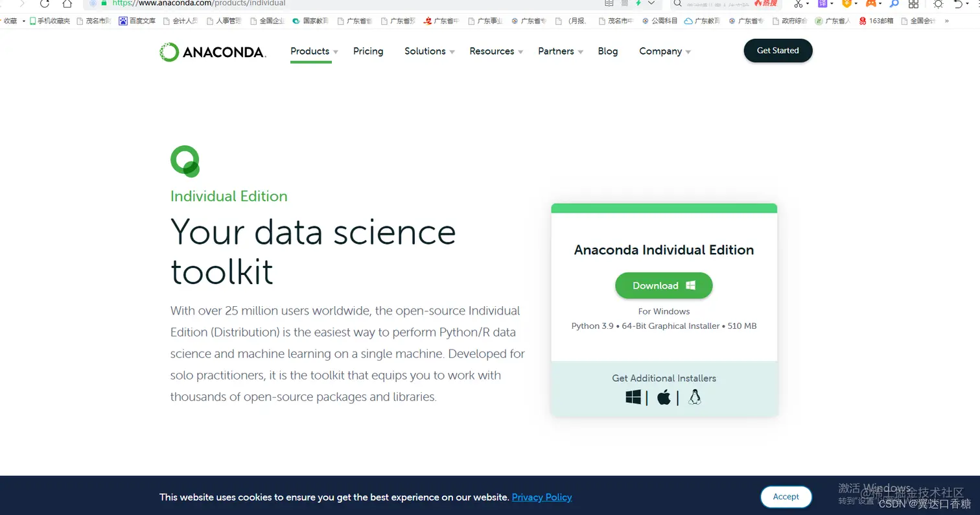Open the 全国会计 bookmark

[918, 21]
